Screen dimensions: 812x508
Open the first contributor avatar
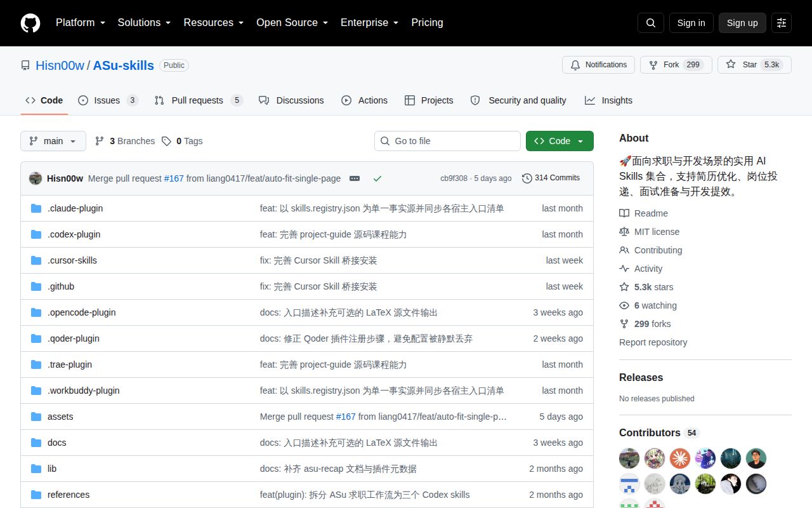[x=629, y=458]
